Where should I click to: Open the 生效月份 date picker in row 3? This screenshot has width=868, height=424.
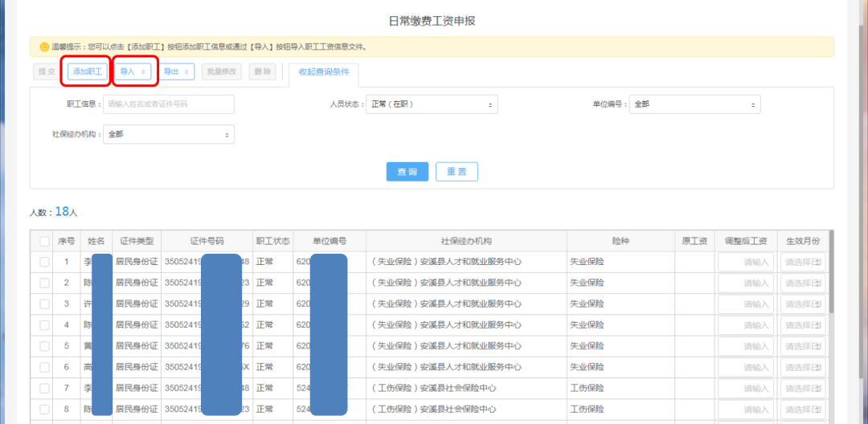803,304
